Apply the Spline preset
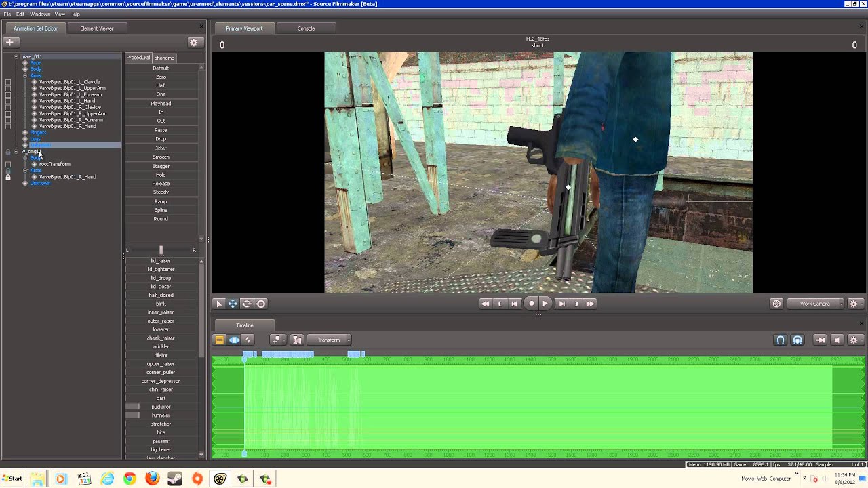 161,210
